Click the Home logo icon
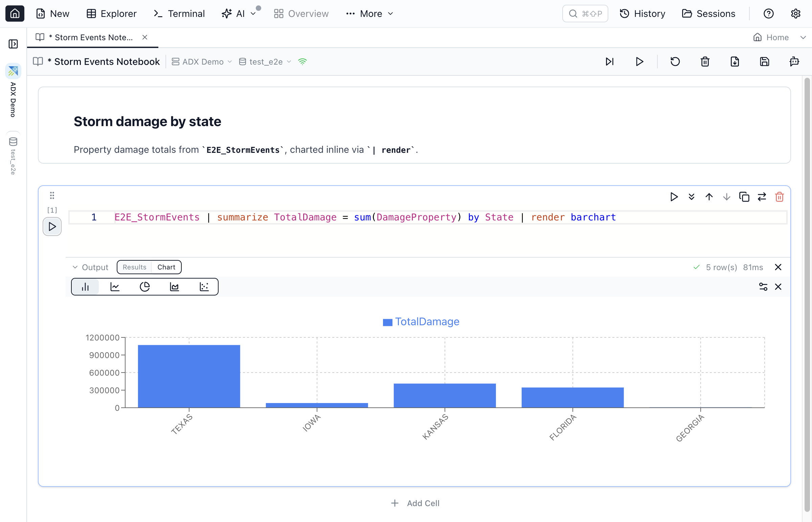 pyautogui.click(x=15, y=14)
